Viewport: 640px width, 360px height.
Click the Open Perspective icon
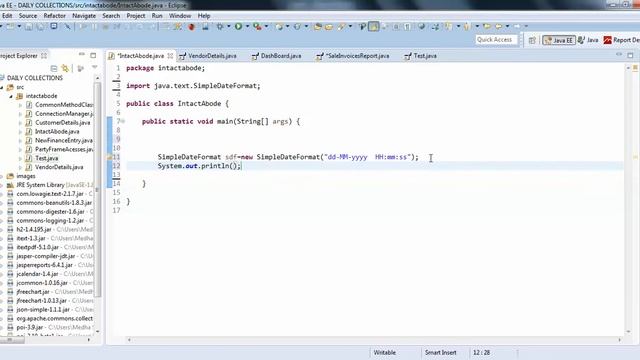click(x=532, y=40)
